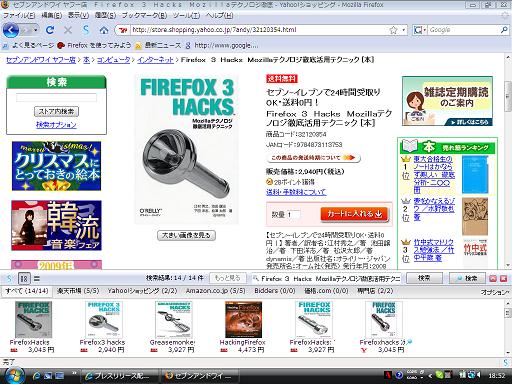This screenshot has width=512, height=384.
Task: Click the Adobe icon in system tray
Action: 388,375
